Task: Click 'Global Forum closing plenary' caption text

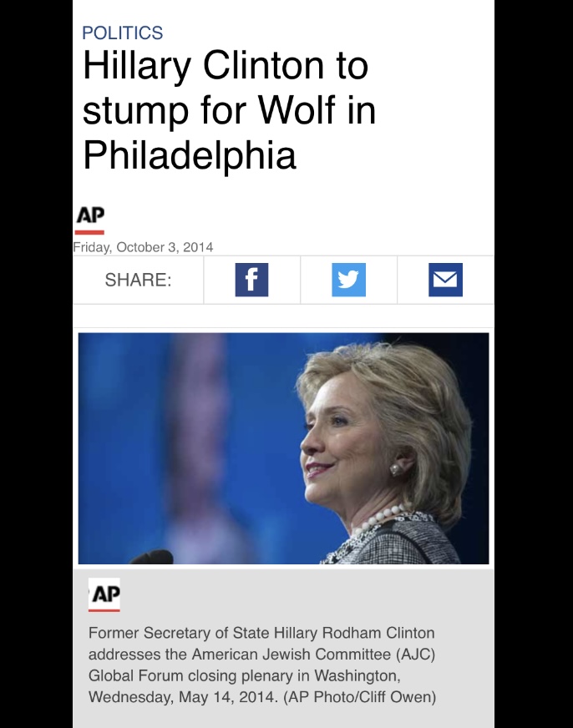Action: (190, 675)
